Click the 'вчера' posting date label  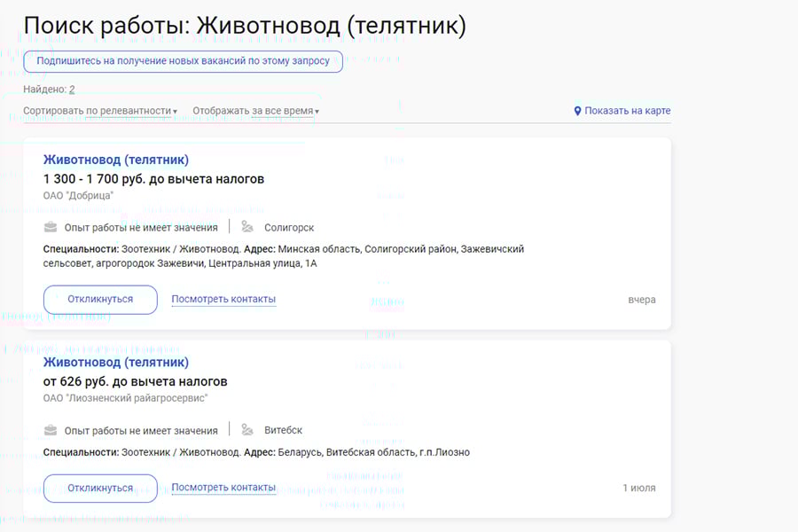tap(642, 300)
